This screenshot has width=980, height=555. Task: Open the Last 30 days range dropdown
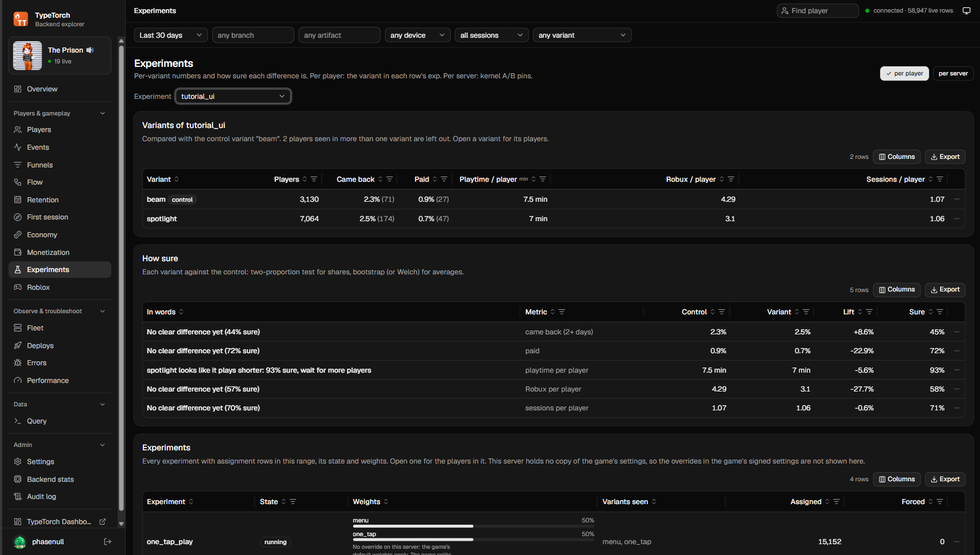(x=171, y=35)
